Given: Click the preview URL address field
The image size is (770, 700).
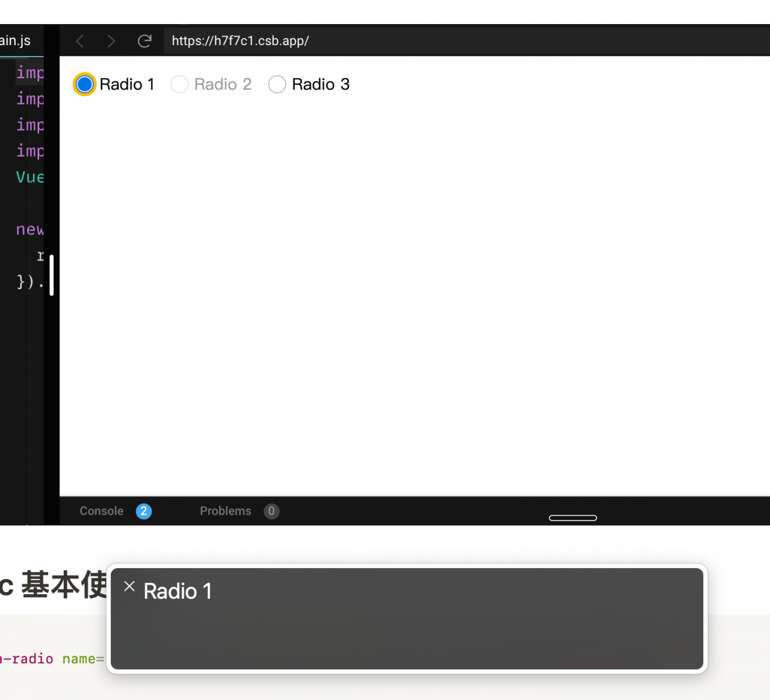Looking at the screenshot, I should coord(421,41).
